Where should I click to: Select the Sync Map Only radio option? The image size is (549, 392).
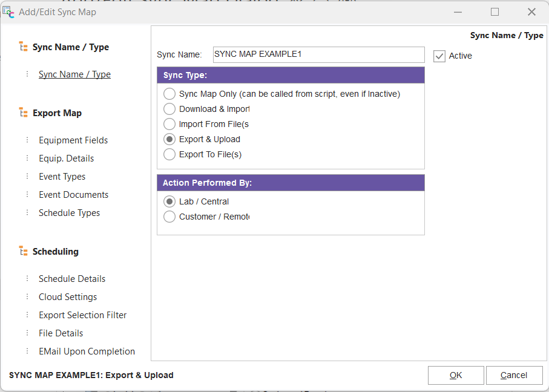click(x=169, y=94)
